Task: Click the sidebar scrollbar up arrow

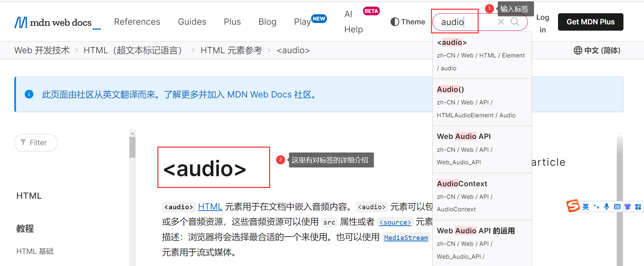Action: [132, 133]
